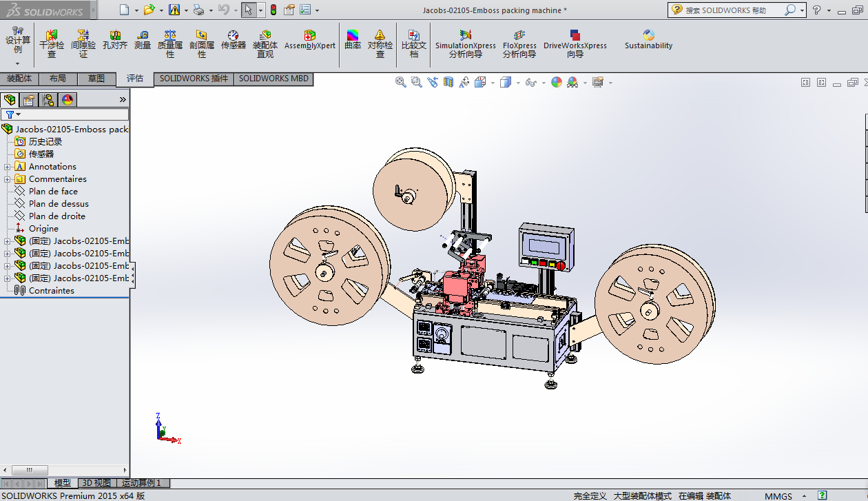The height and width of the screenshot is (501, 868).
Task: Click the appearance color-sphere in view toolbar
Action: (556, 82)
